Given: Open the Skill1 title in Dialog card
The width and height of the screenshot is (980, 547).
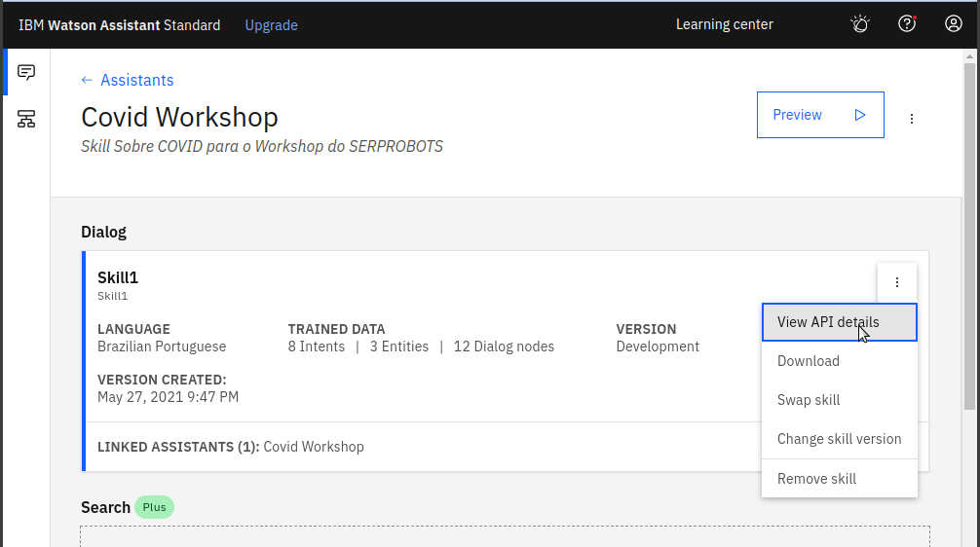Looking at the screenshot, I should (118, 277).
